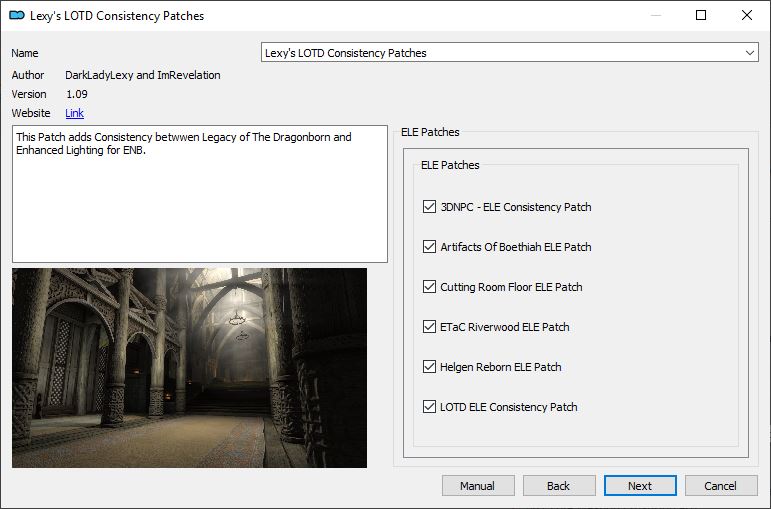Minimize the installer window

point(656,15)
